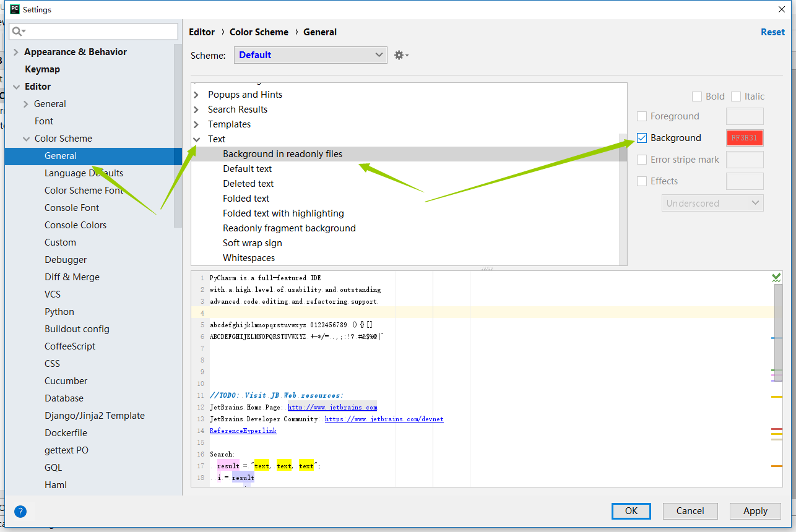Screen dimensions: 796x532
Task: Select Default text in the attribute list
Action: coord(248,169)
